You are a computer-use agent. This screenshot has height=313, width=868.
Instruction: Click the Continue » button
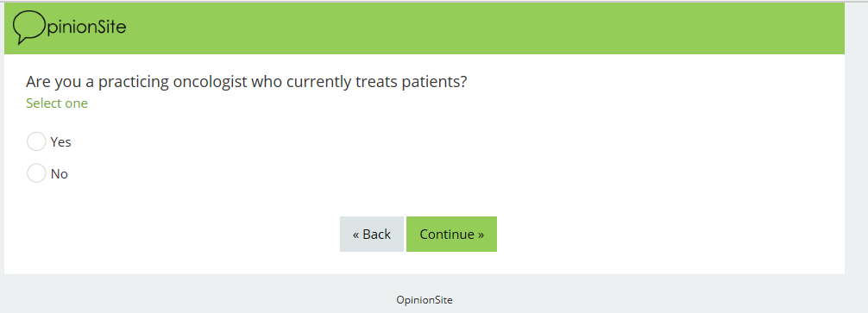click(x=451, y=234)
